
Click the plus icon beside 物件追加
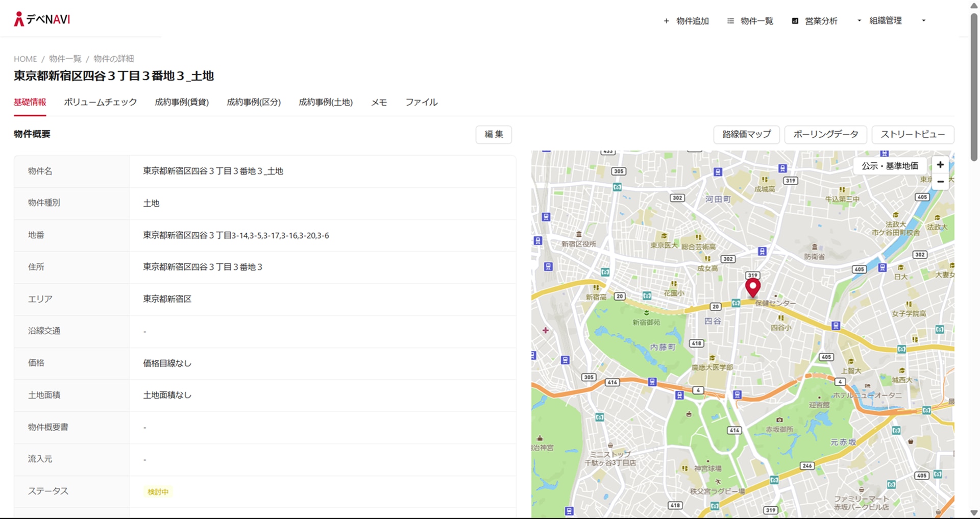[666, 20]
